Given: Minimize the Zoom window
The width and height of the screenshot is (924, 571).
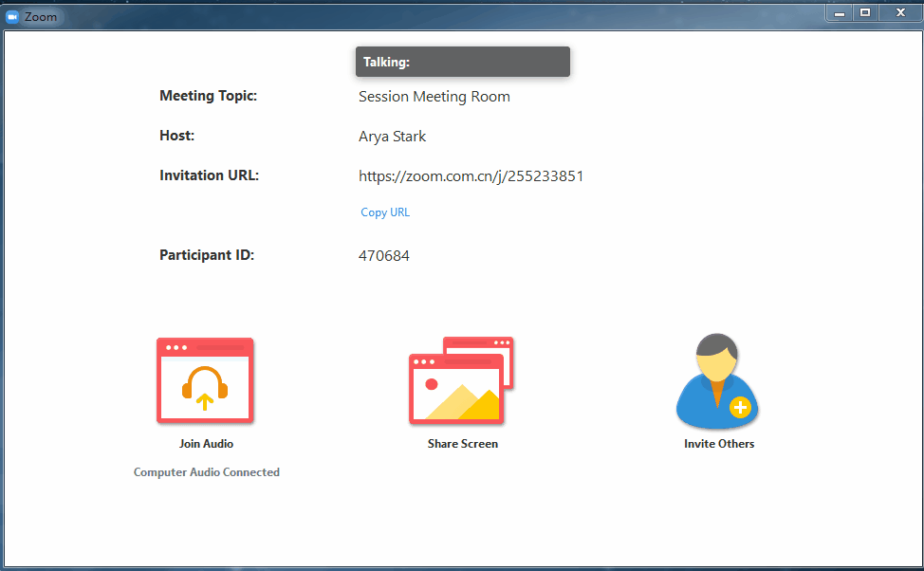Looking at the screenshot, I should pyautogui.click(x=840, y=13).
